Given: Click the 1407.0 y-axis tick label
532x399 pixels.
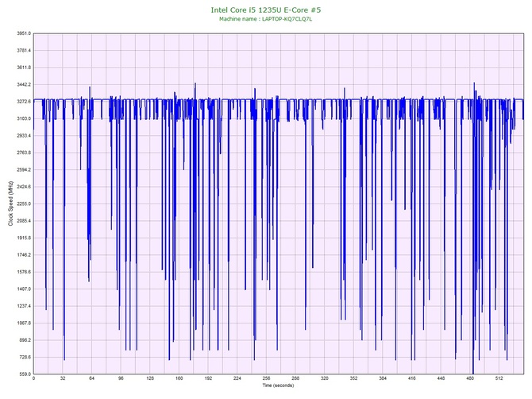Looking at the screenshot, I should (23, 289).
